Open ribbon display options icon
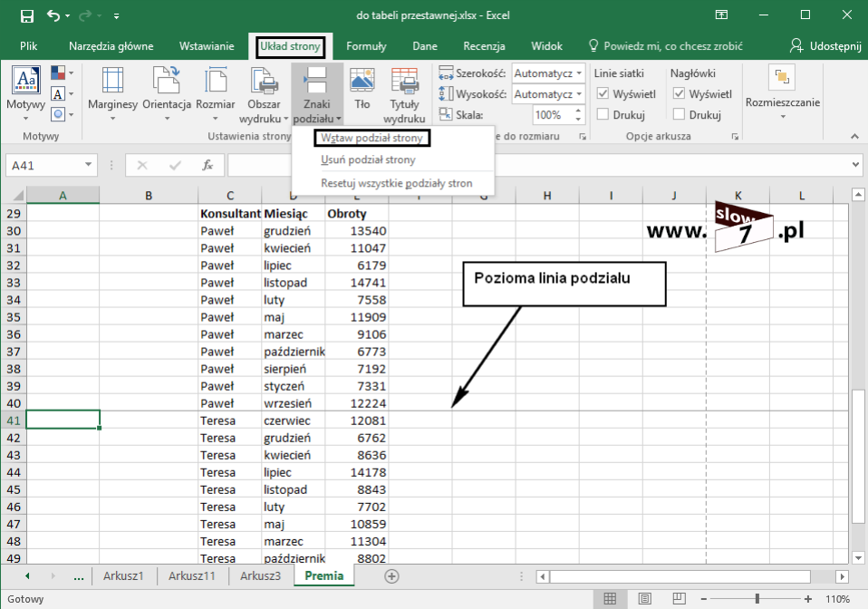The width and height of the screenshot is (868, 609). [x=721, y=14]
